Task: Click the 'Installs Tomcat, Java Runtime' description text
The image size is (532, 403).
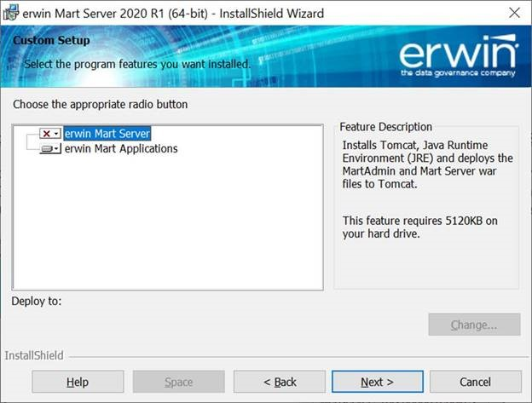Action: [427, 164]
